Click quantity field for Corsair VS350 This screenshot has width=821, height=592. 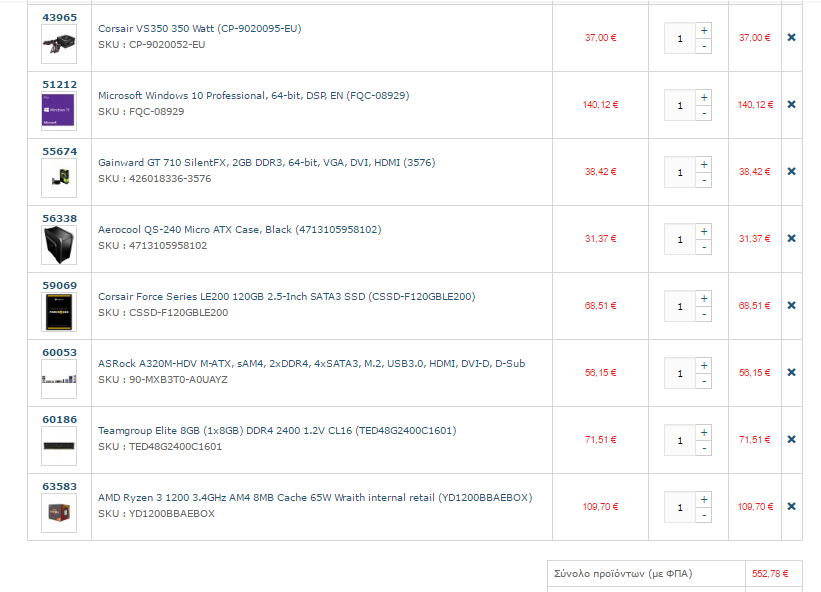[x=680, y=38]
